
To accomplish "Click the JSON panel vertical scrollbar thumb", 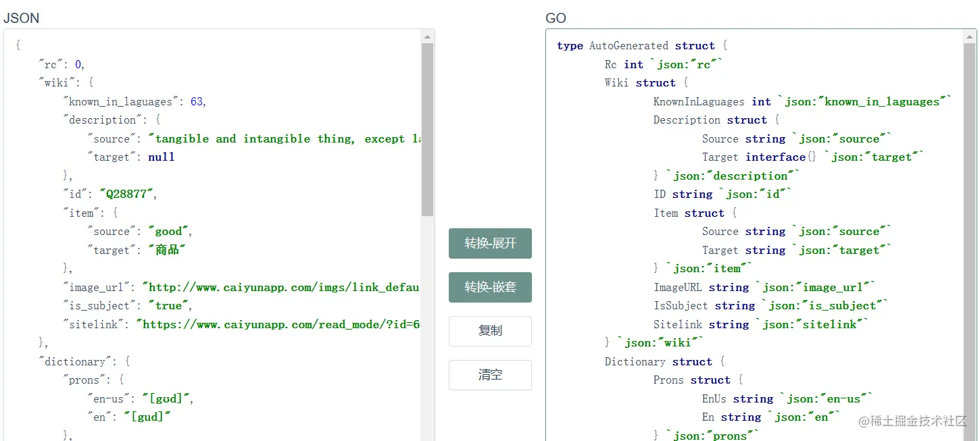I will [427, 130].
